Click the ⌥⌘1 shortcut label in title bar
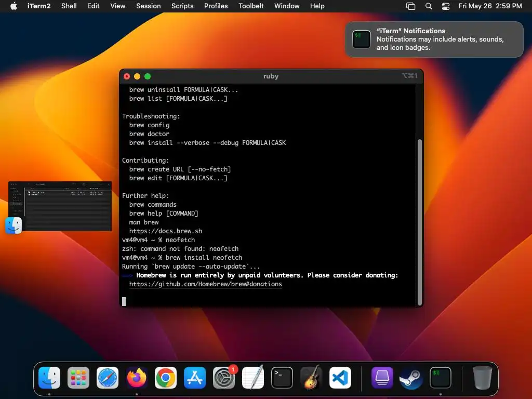 click(409, 76)
